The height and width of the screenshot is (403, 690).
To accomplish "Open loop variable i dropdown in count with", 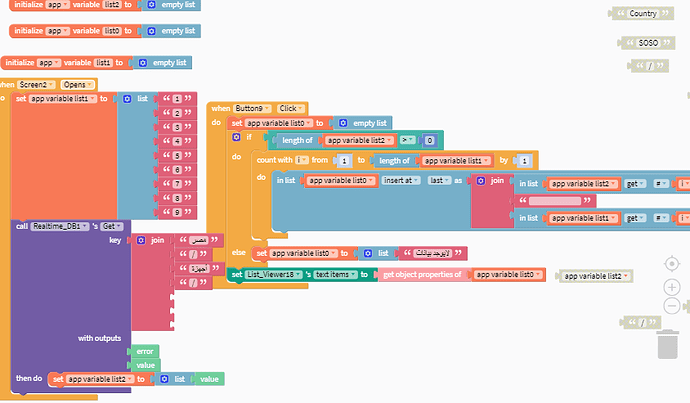I will point(302,160).
